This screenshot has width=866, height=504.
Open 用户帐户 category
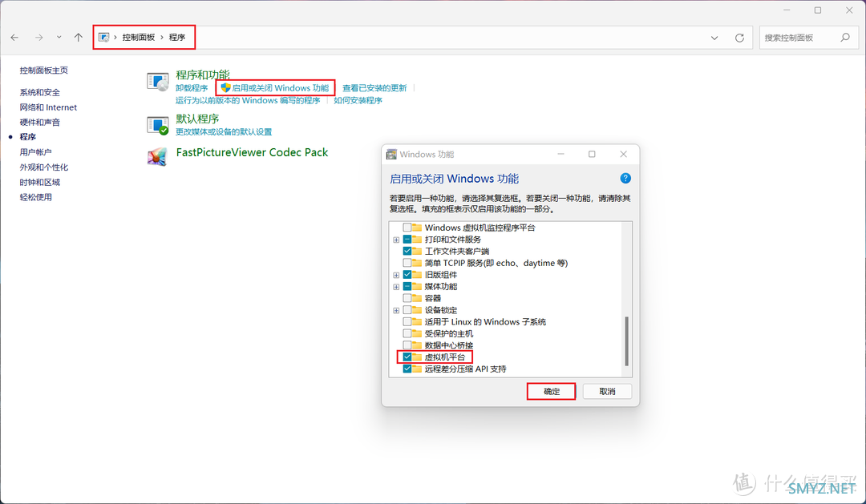35,151
